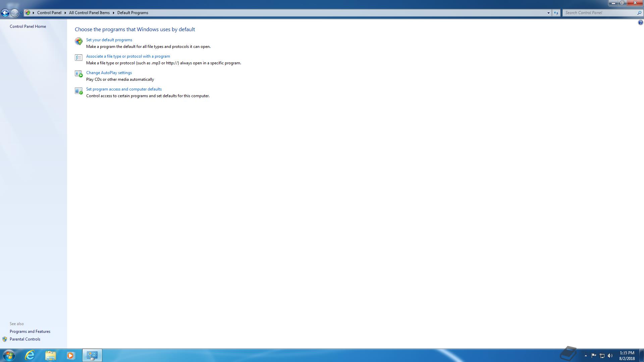
Task: Open recent pages dropdown arrow
Action: coord(21,13)
